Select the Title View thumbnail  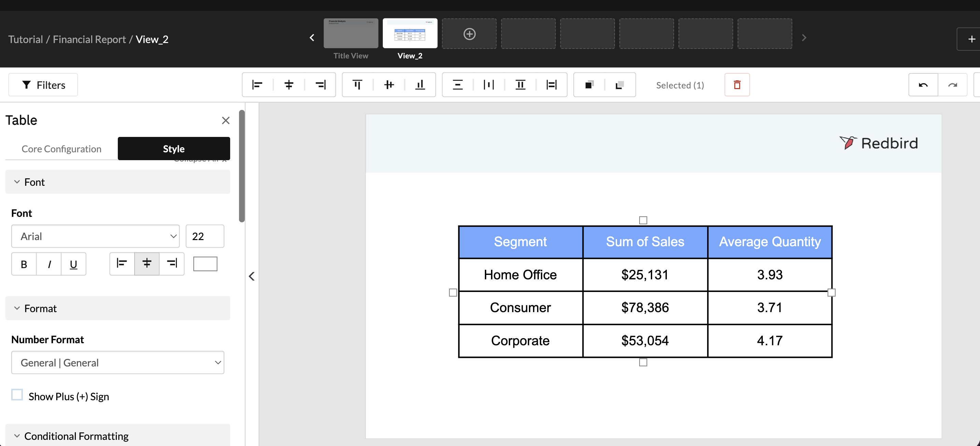(350, 33)
